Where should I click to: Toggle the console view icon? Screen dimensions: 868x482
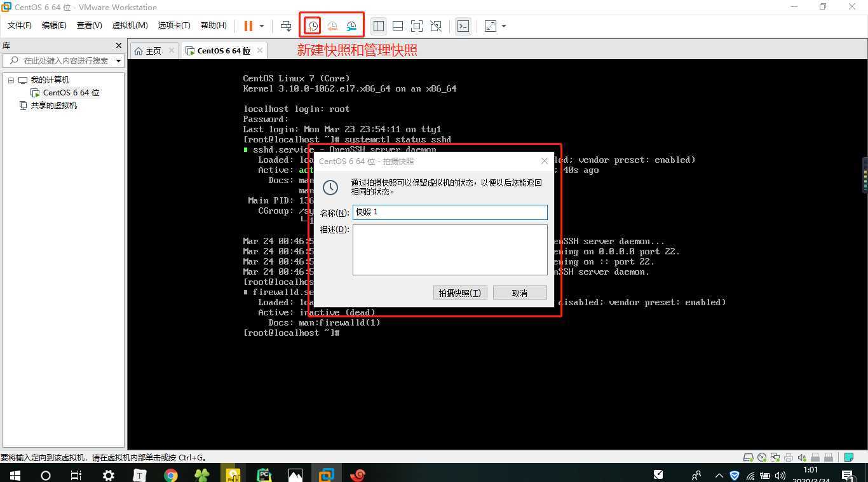pyautogui.click(x=463, y=26)
